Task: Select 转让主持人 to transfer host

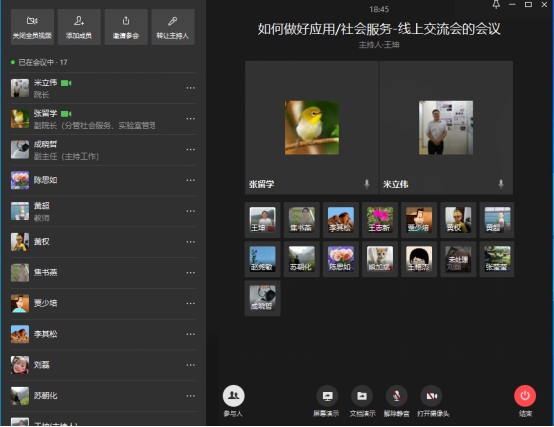Action: 173,27
